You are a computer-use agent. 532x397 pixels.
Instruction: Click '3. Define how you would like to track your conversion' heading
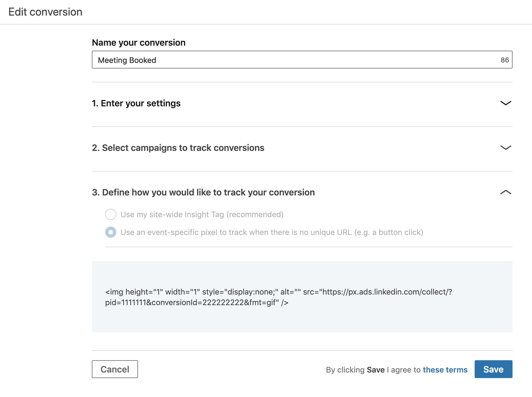point(203,192)
